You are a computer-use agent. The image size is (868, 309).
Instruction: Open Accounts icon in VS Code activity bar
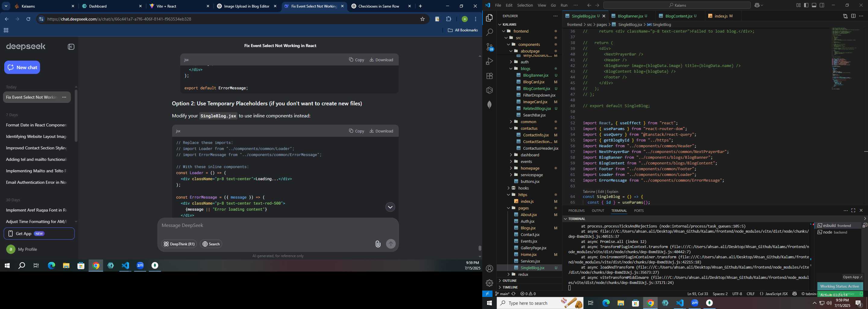(x=489, y=269)
